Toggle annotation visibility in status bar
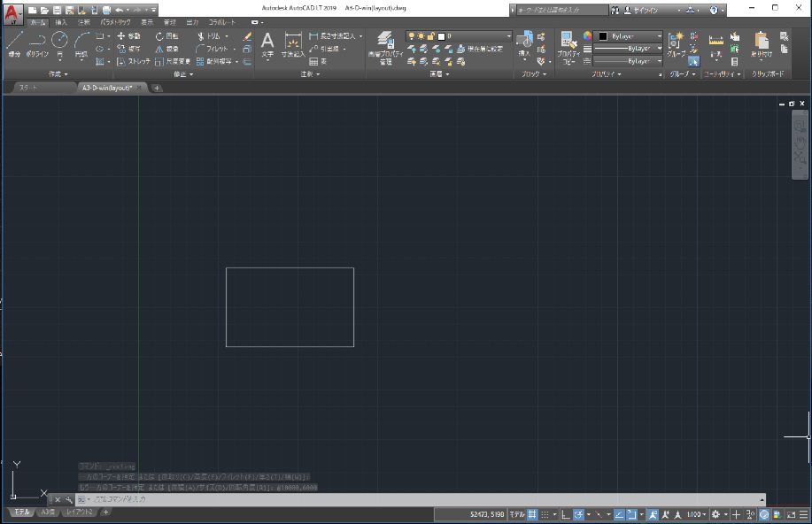The image size is (812, 524). point(653,514)
